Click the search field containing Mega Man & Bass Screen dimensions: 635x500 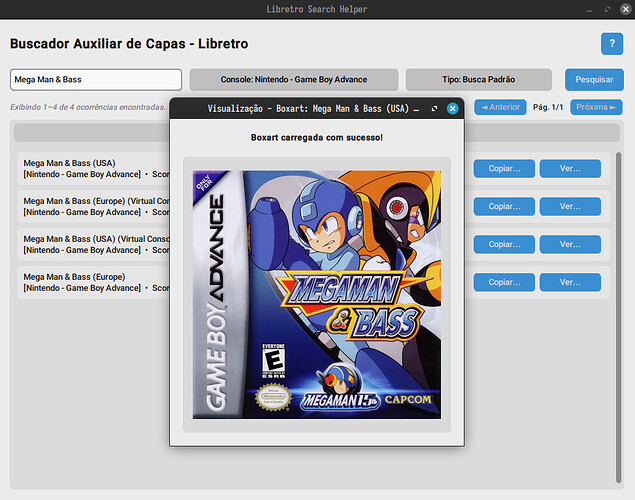96,80
